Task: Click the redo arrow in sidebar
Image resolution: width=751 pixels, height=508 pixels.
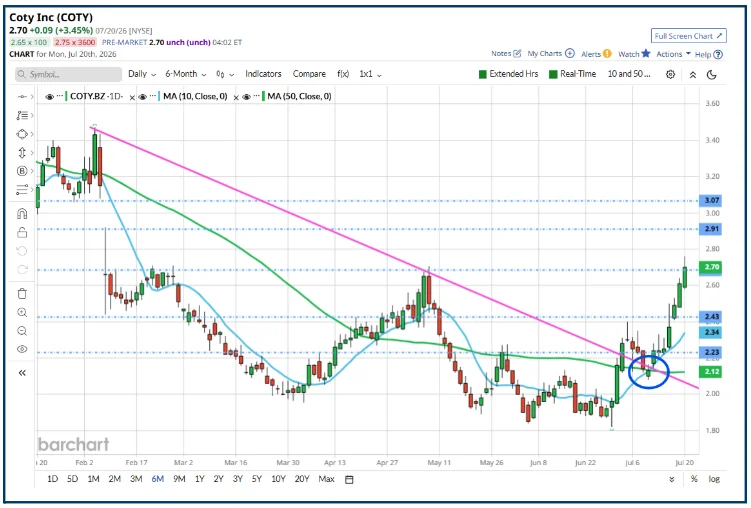Action: [x=22, y=270]
